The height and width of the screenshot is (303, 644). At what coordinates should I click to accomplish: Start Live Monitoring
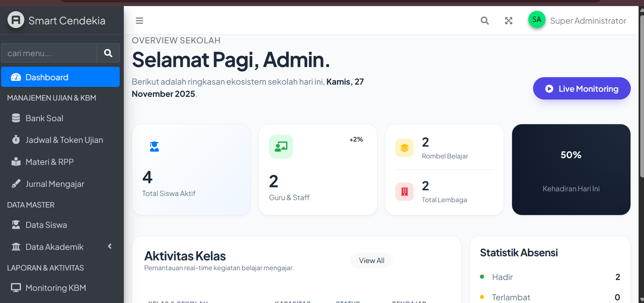click(x=582, y=88)
